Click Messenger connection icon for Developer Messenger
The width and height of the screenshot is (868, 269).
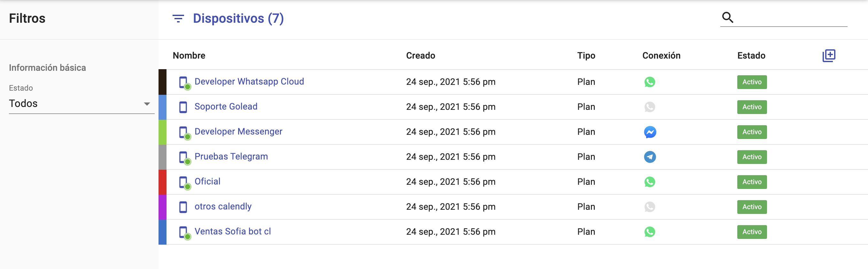[650, 132]
